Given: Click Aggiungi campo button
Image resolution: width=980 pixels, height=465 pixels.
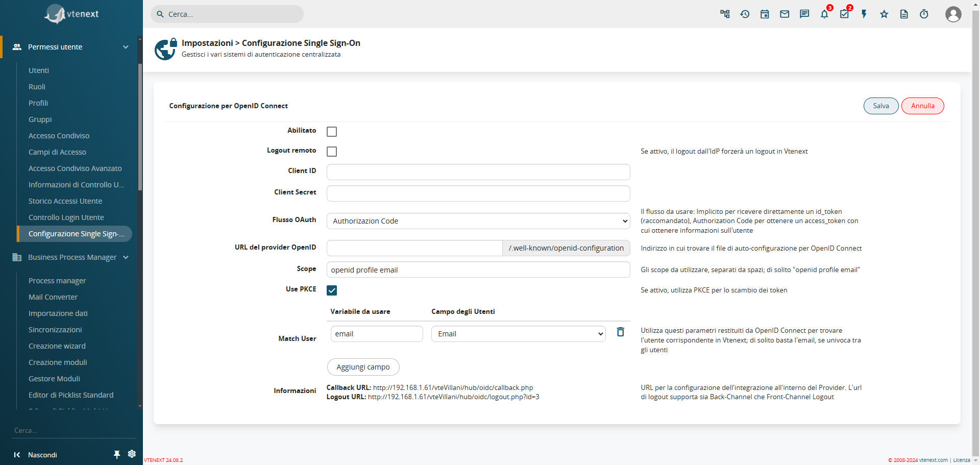Looking at the screenshot, I should coord(363,367).
